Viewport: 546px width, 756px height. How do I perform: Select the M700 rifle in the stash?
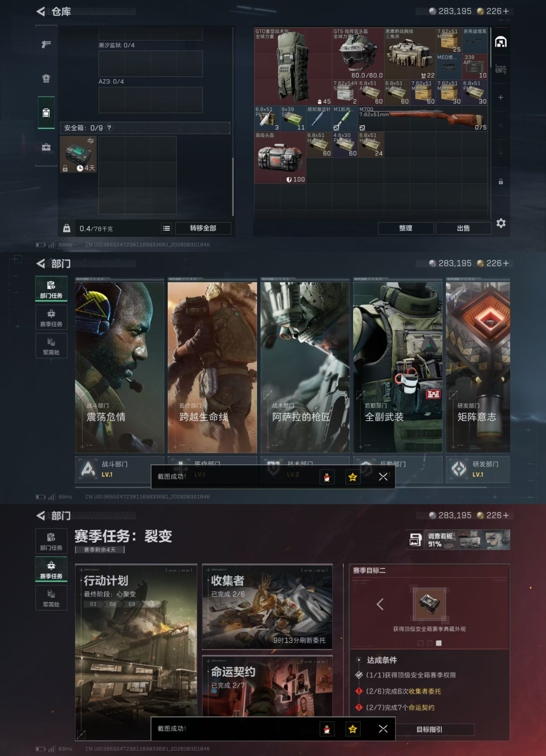click(x=423, y=119)
